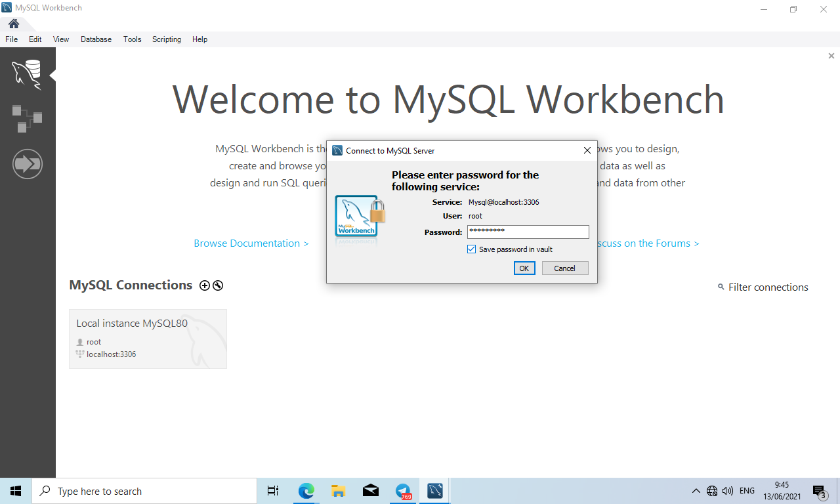Open the volume tray icon
Viewport: 840px width, 504px height.
coord(728,491)
